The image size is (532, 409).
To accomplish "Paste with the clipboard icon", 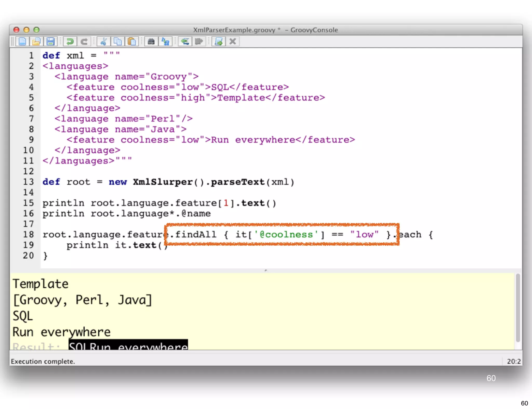I will [x=132, y=42].
